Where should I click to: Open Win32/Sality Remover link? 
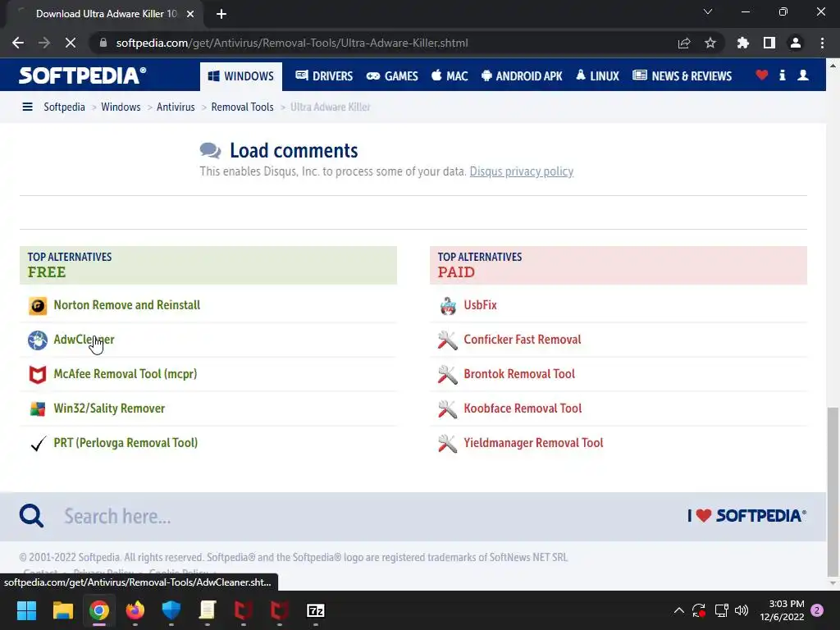(x=109, y=409)
